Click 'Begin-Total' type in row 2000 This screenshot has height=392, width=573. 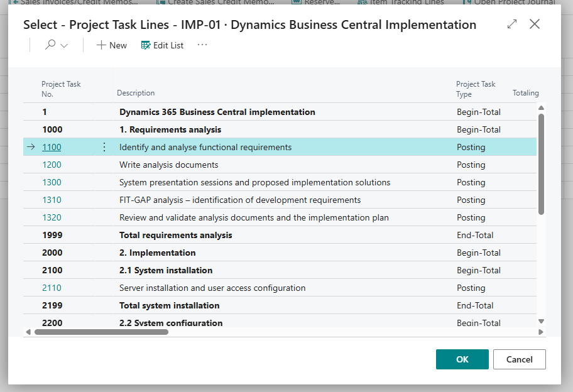coord(479,253)
